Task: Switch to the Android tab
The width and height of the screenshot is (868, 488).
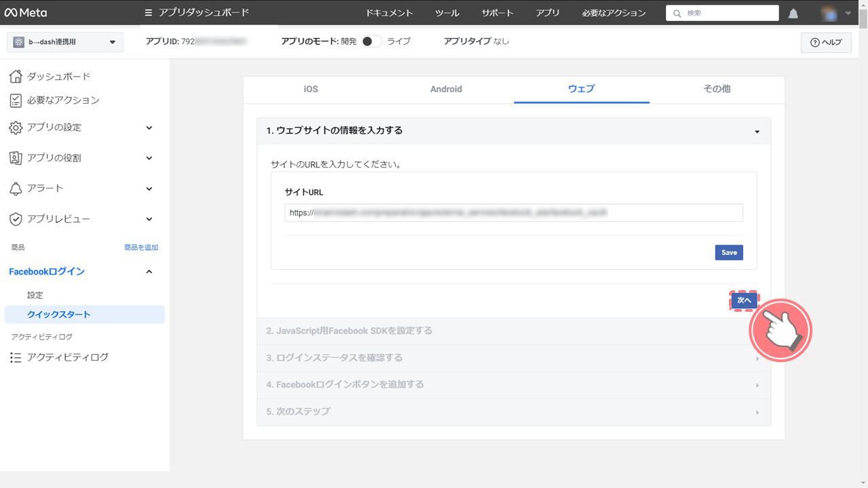Action: pos(446,89)
